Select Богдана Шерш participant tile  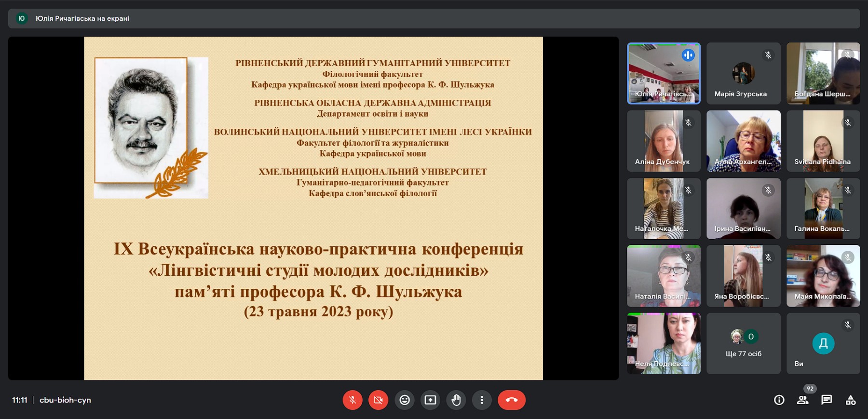[823, 73]
